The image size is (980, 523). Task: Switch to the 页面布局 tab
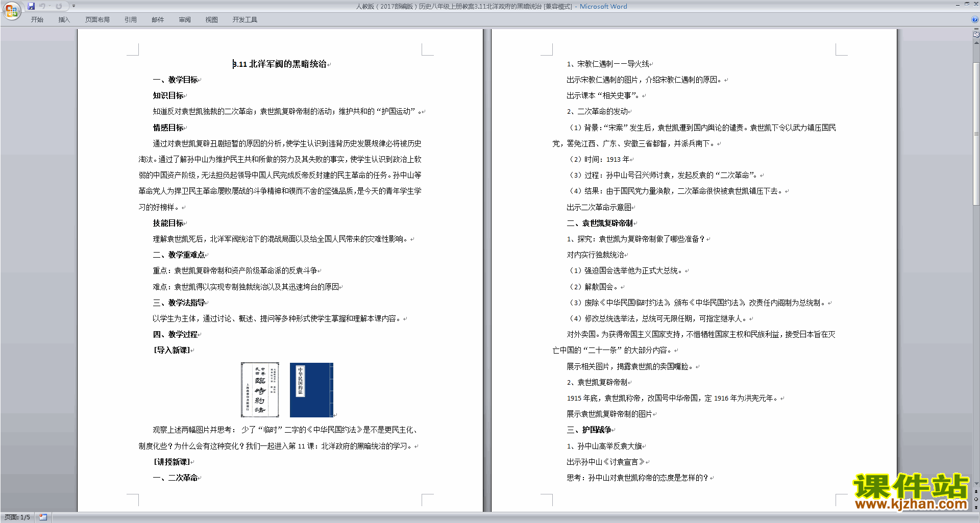97,19
